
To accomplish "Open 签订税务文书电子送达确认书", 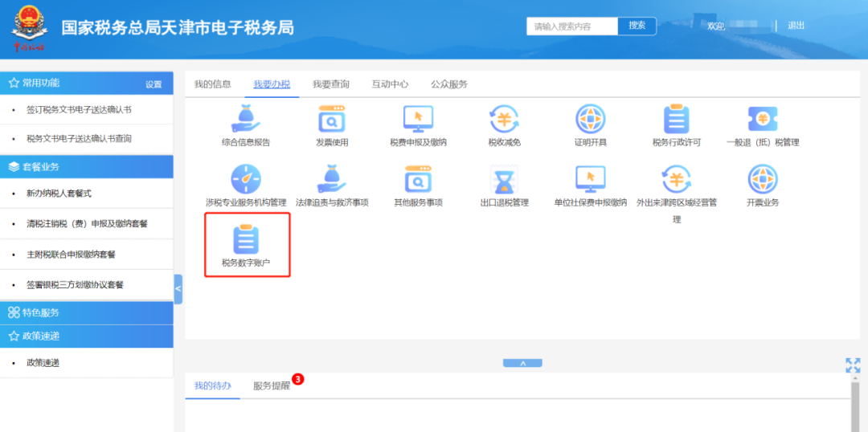I will click(79, 109).
